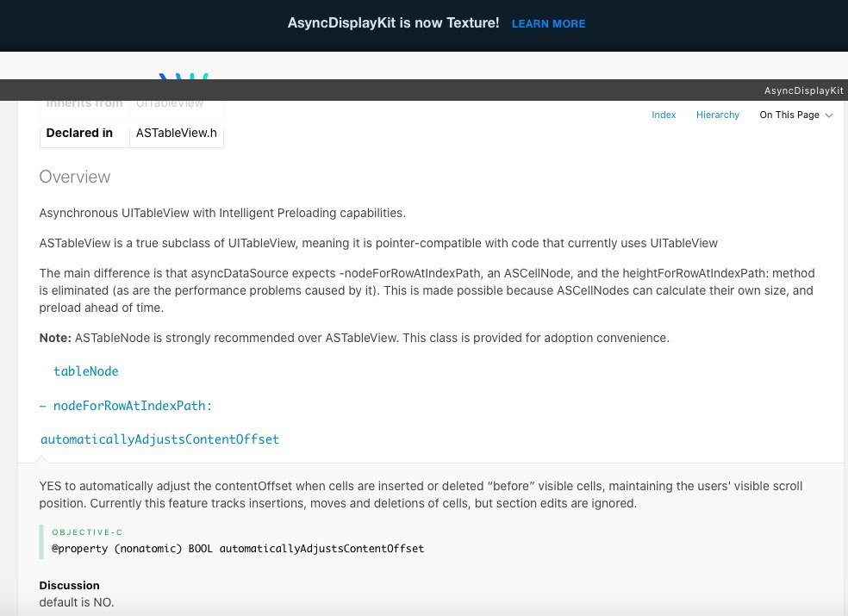This screenshot has height=616, width=848.
Task: Open the Hierarchy link
Action: (718, 115)
